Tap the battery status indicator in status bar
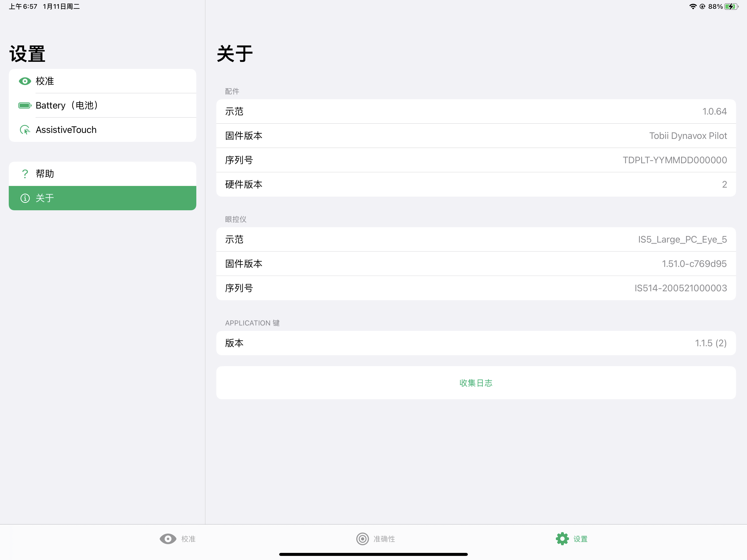 (731, 6)
